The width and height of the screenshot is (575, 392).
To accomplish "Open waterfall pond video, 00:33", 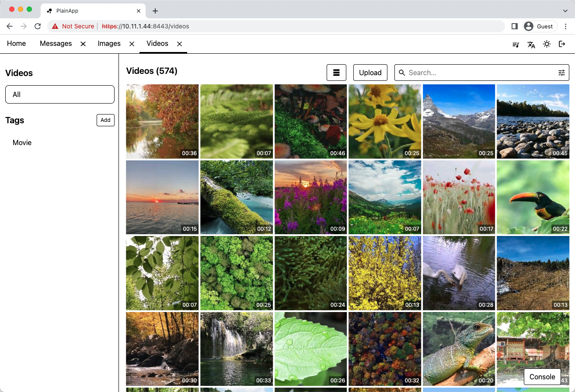I will coord(237,349).
